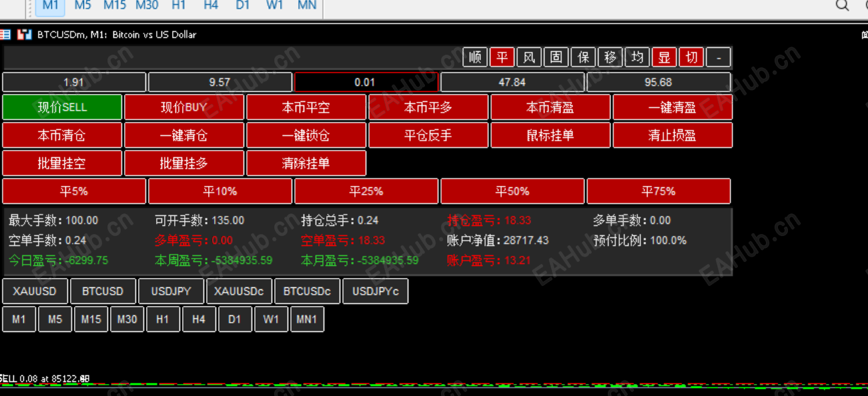
Task: Click the 现价BUY button
Action: tap(184, 107)
